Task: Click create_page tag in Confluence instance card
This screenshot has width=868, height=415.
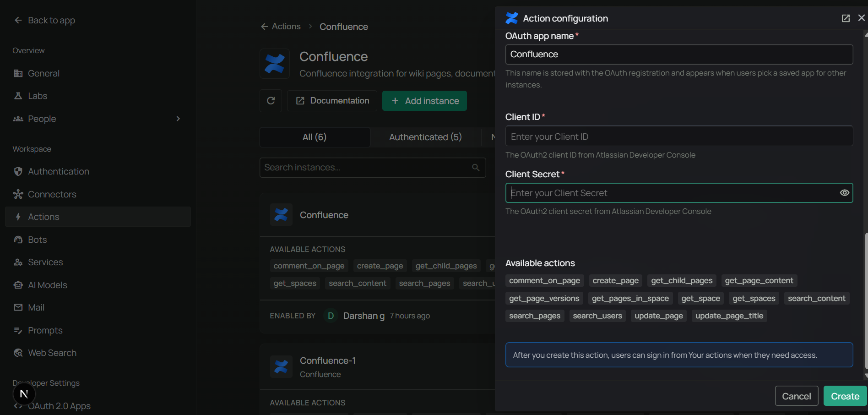Action: pyautogui.click(x=380, y=266)
